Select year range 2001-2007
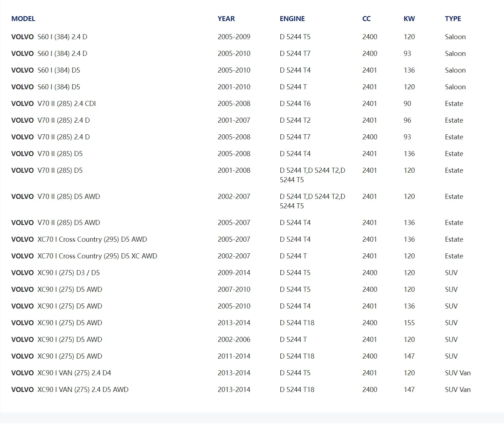 [234, 120]
